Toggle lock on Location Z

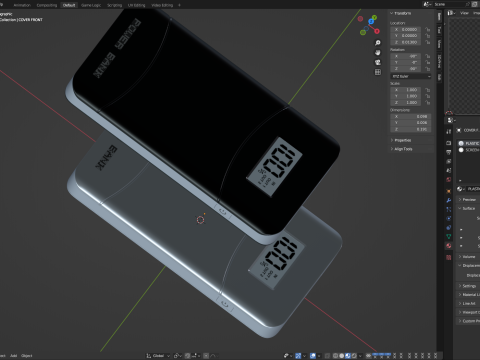428,42
